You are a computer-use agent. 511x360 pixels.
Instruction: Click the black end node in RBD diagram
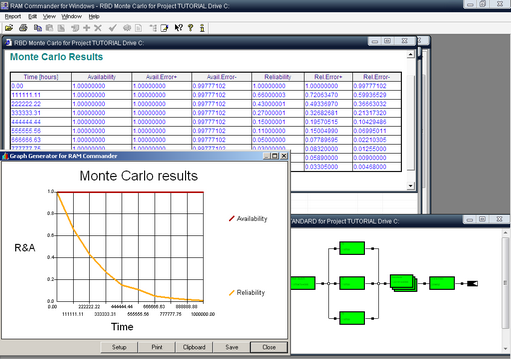472,283
